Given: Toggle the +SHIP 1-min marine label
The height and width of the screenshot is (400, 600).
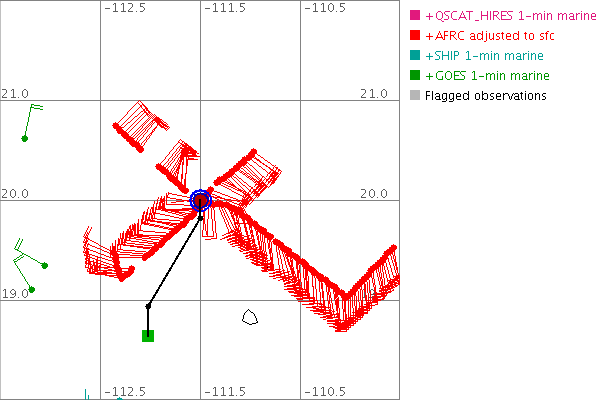Looking at the screenshot, I should 479,56.
